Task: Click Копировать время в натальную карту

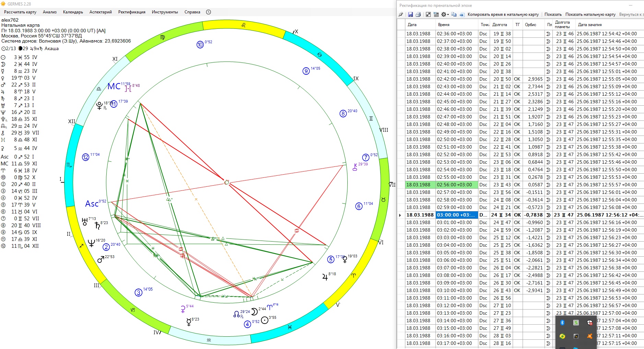Action: pyautogui.click(x=503, y=14)
